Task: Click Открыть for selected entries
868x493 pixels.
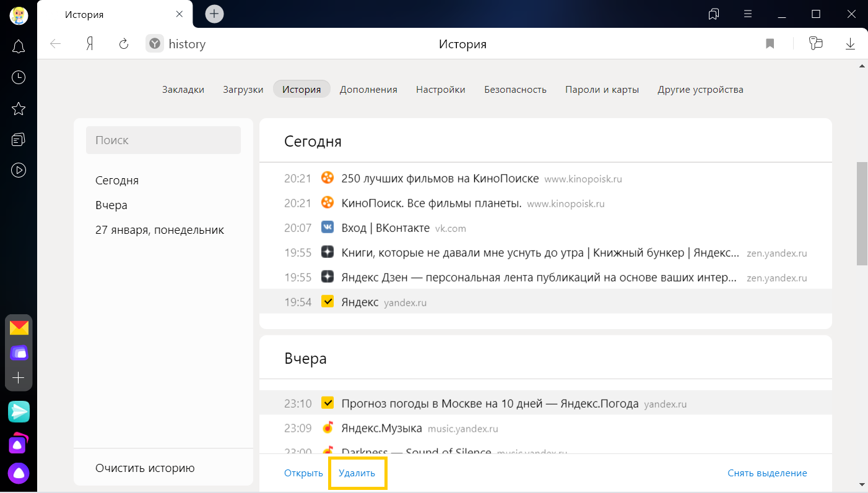Action: (303, 473)
